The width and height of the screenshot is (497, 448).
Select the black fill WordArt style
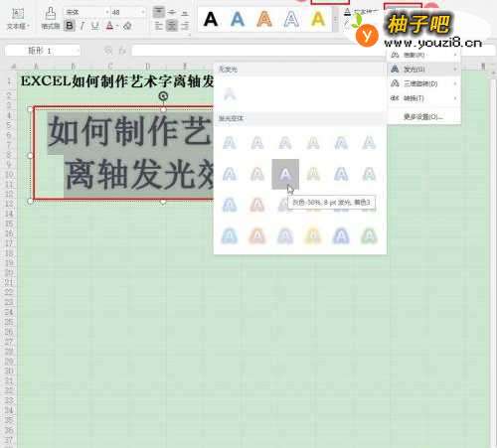tap(211, 19)
